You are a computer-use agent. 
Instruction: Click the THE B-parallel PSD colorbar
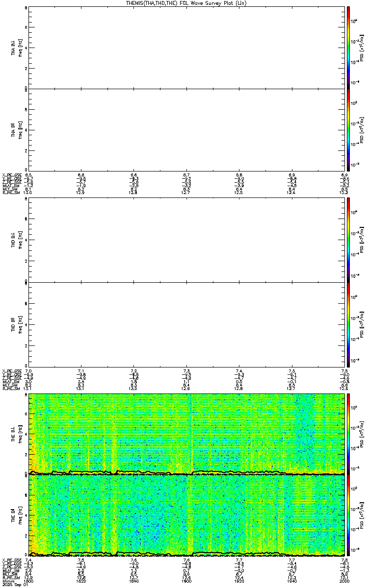348,515
